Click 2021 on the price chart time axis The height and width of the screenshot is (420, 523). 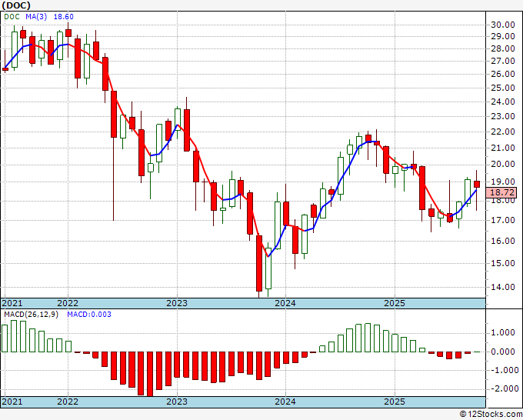click(x=12, y=303)
